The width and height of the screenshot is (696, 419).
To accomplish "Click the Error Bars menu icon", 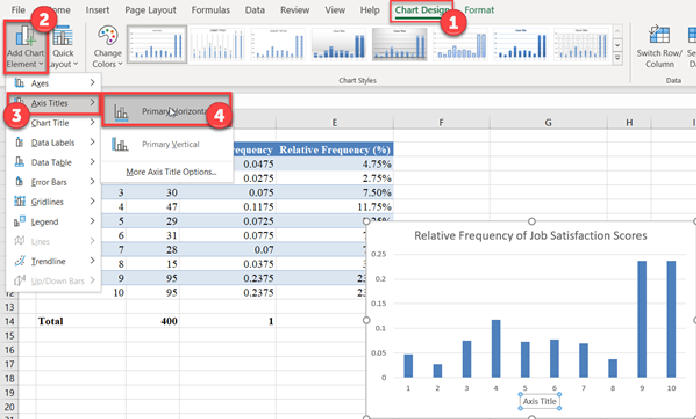I will pyautogui.click(x=20, y=182).
